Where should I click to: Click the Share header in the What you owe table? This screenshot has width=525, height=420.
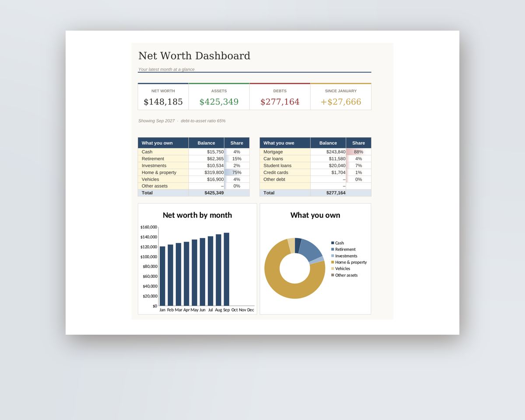click(359, 143)
